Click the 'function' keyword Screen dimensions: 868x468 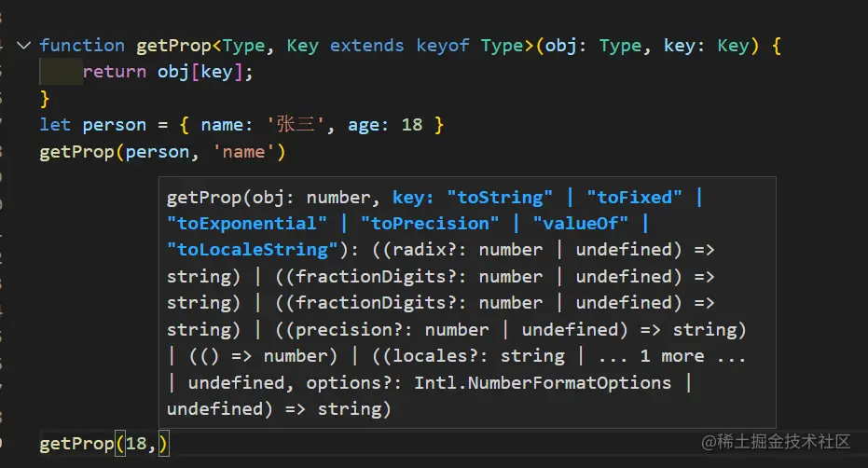point(82,46)
